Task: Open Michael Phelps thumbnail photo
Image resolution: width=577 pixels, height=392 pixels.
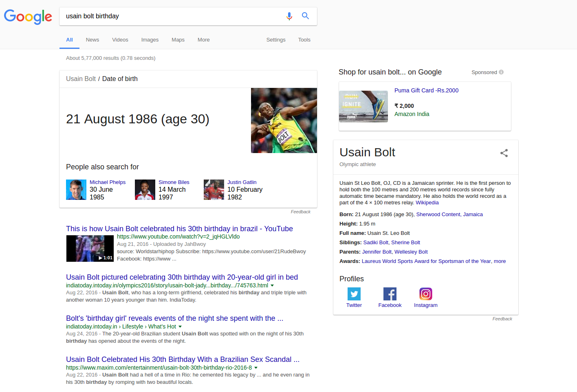Action: pyautogui.click(x=76, y=190)
